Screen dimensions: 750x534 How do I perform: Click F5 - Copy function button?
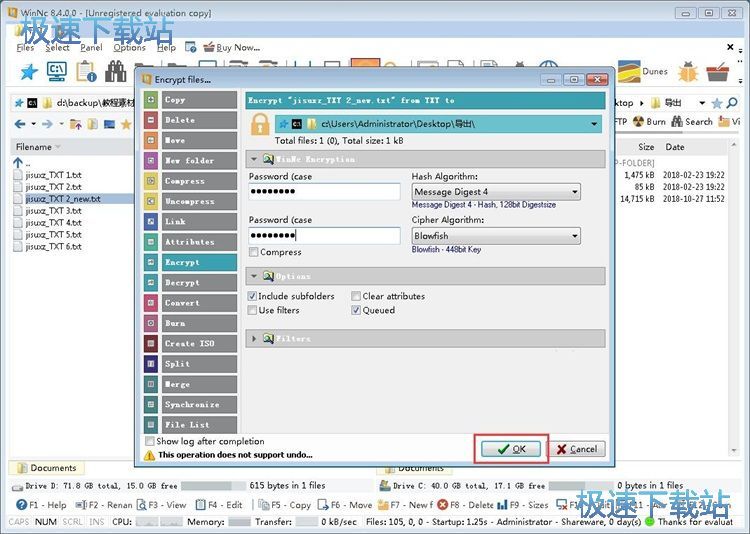tap(285, 505)
